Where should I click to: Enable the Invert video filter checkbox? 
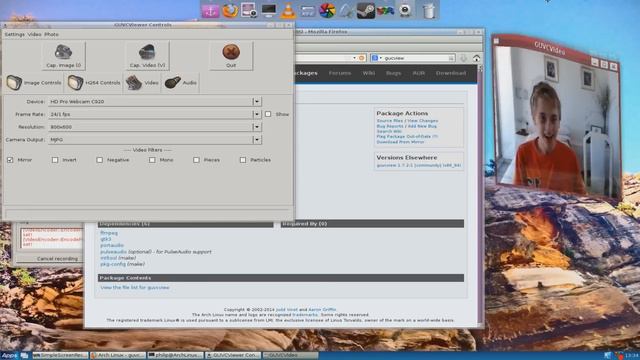pos(55,160)
